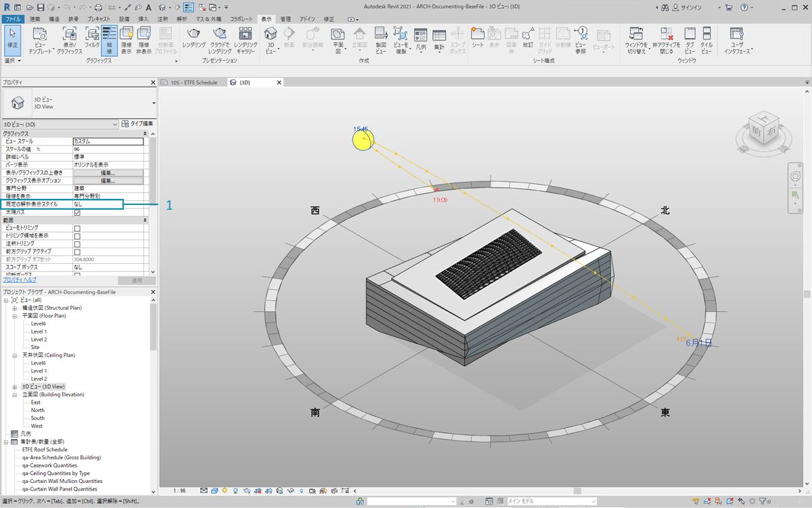Click the 隠線非表示 (Remove Hidden Lines) icon

pyautogui.click(x=143, y=40)
